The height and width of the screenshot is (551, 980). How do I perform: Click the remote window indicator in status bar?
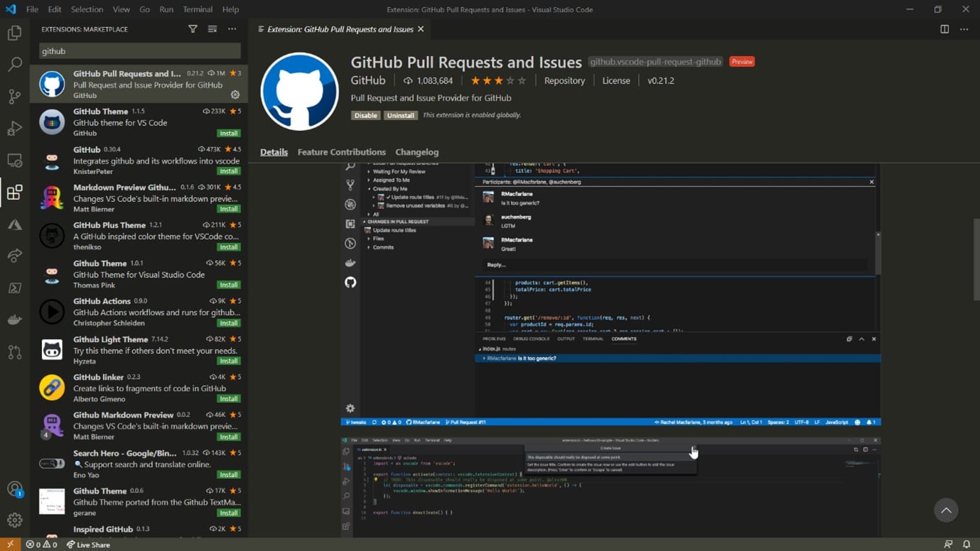click(10, 545)
